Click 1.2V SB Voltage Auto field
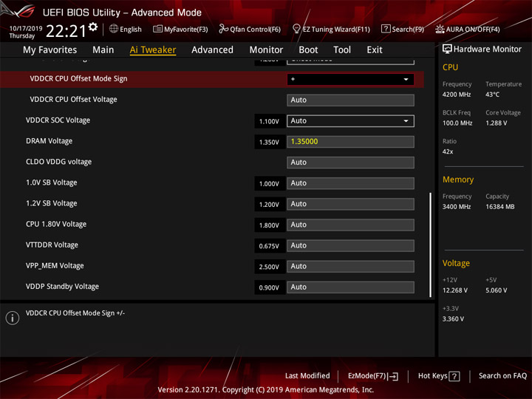532x399 pixels. click(x=350, y=204)
